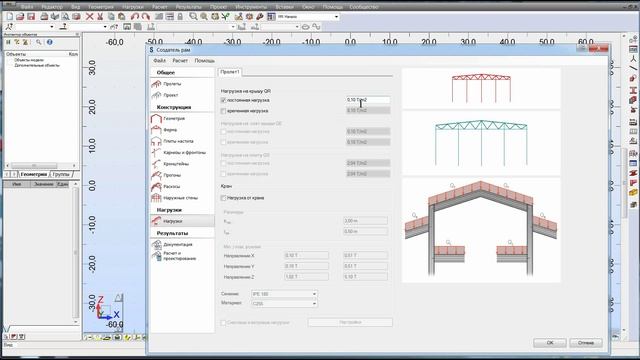
Task: Click the постоянная нагрузка 0.10 value field
Action: point(368,100)
